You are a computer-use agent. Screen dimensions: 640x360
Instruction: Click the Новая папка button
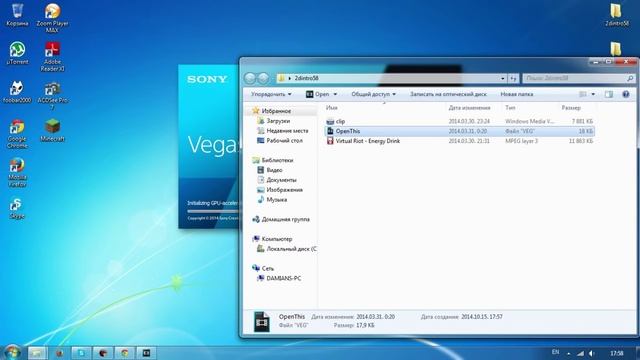[517, 94]
